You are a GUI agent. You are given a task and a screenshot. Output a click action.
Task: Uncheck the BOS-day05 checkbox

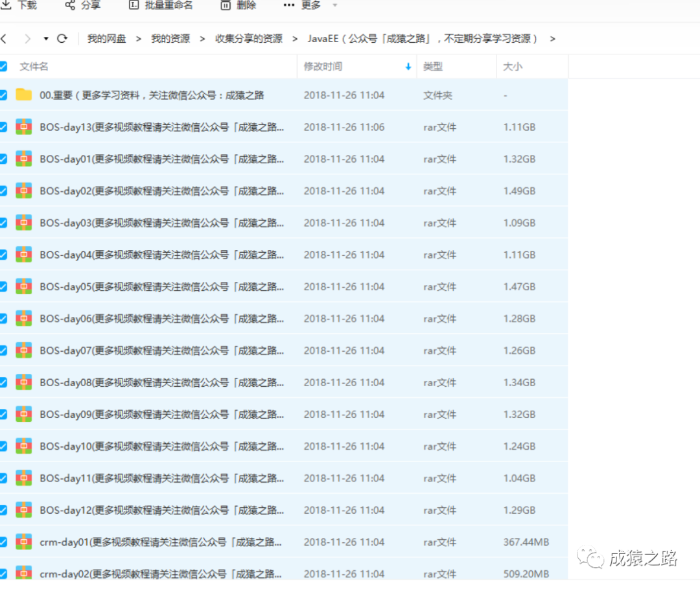coord(3,286)
